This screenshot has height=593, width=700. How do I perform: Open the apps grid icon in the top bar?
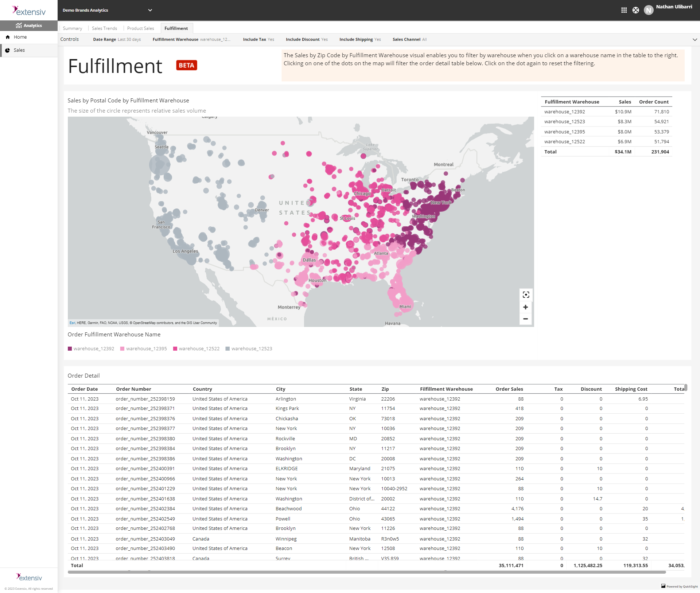pyautogui.click(x=624, y=10)
